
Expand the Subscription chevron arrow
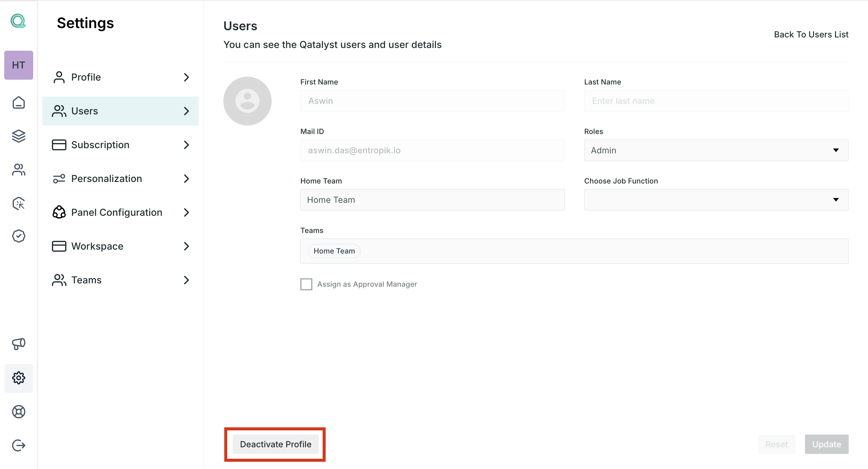186,145
